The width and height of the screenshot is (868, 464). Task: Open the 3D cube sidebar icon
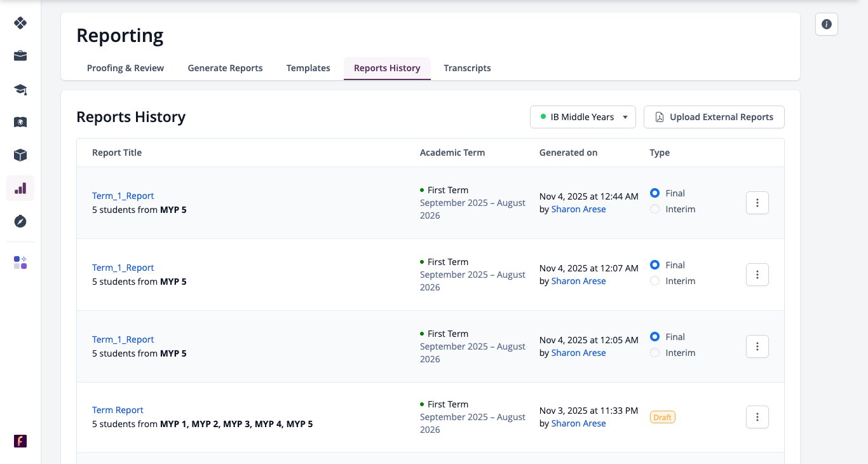tap(20, 155)
